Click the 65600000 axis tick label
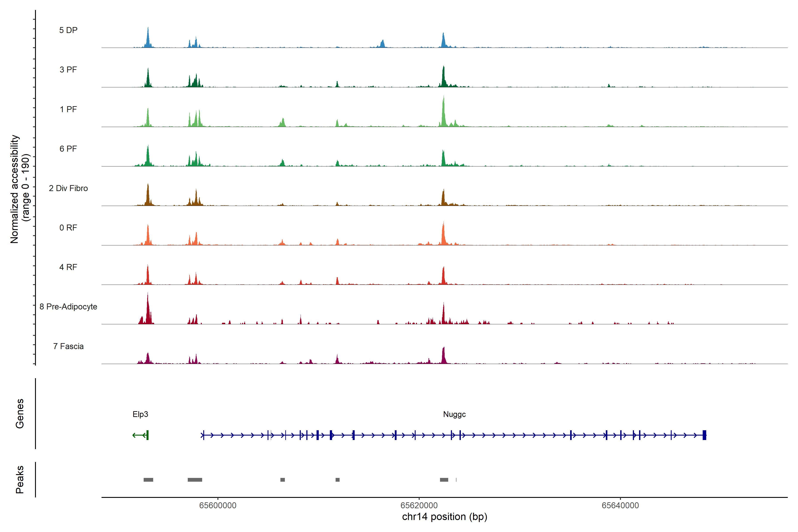This screenshot has width=798, height=532. [x=217, y=506]
